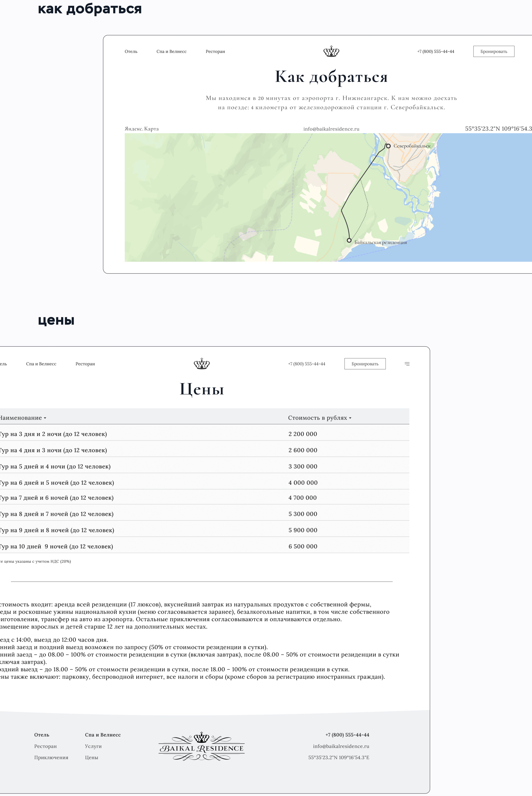The width and height of the screenshot is (532, 796).
Task: Click the Baikal Residence footer logo
Action: pyautogui.click(x=202, y=746)
